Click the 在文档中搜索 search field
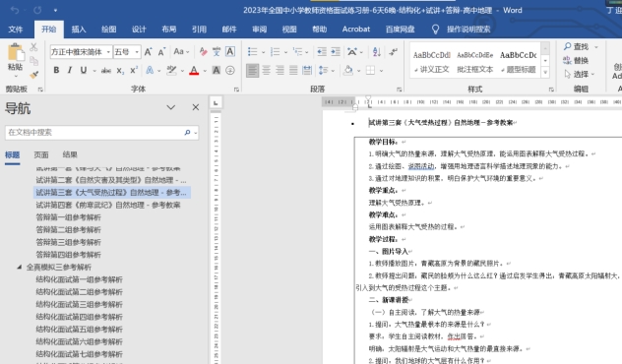This screenshot has width=622, height=364. [x=95, y=133]
